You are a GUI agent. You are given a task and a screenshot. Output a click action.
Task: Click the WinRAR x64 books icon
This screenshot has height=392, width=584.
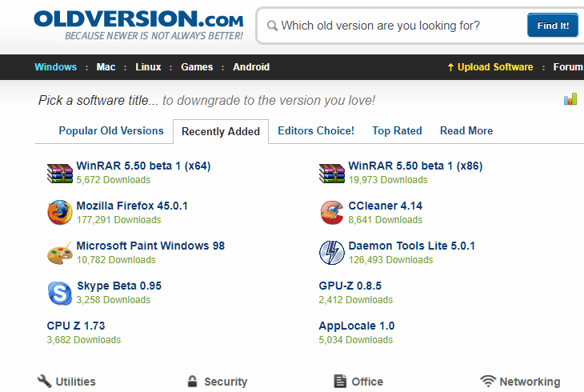59,174
